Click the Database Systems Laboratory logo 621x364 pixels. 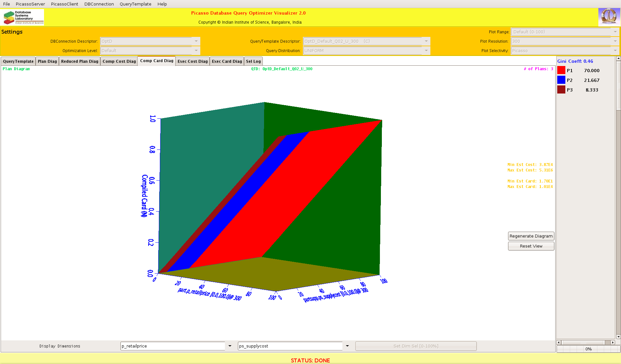click(x=23, y=17)
